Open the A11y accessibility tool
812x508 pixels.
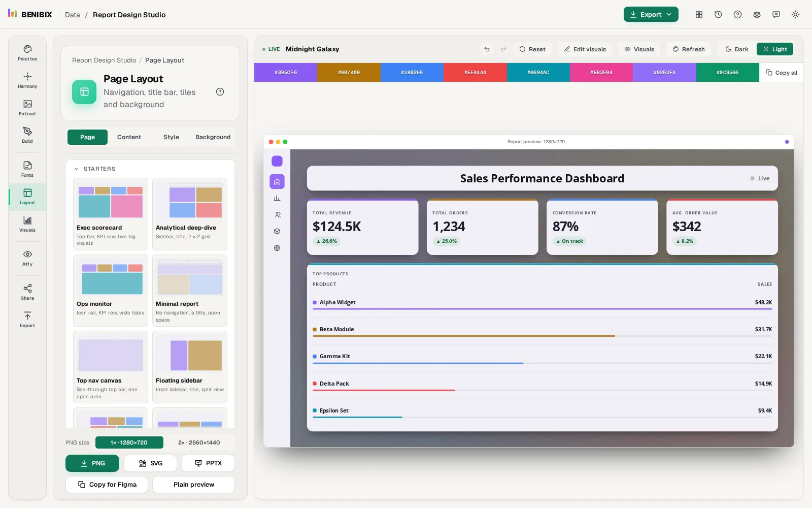tap(27, 258)
